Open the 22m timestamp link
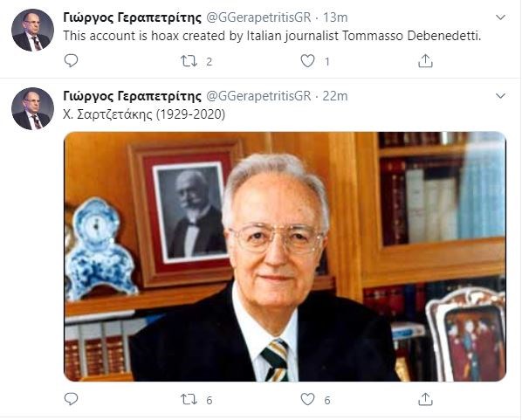The height and width of the screenshot is (420, 522). pyautogui.click(x=335, y=96)
